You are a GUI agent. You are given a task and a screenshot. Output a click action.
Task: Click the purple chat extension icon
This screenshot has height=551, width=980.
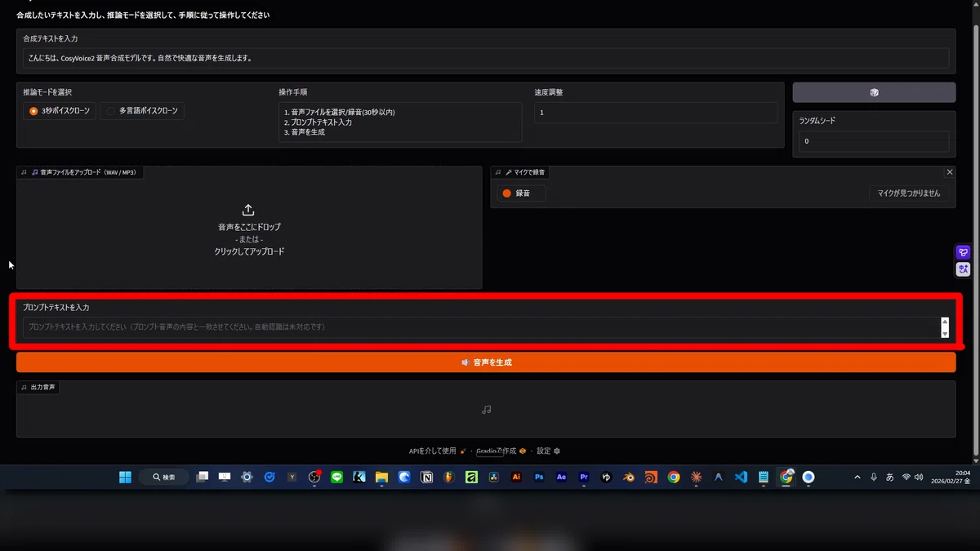click(964, 252)
